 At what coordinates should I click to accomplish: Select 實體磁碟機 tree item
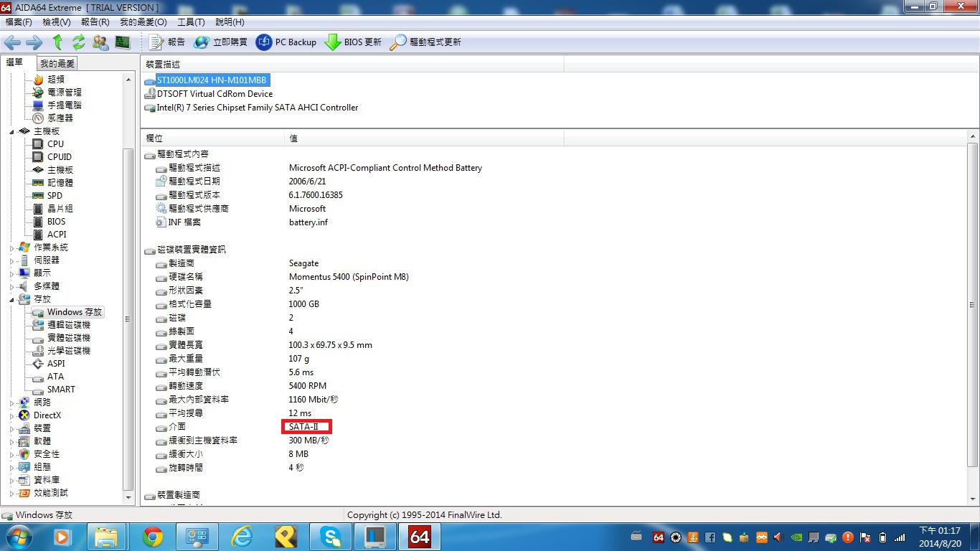coord(69,338)
